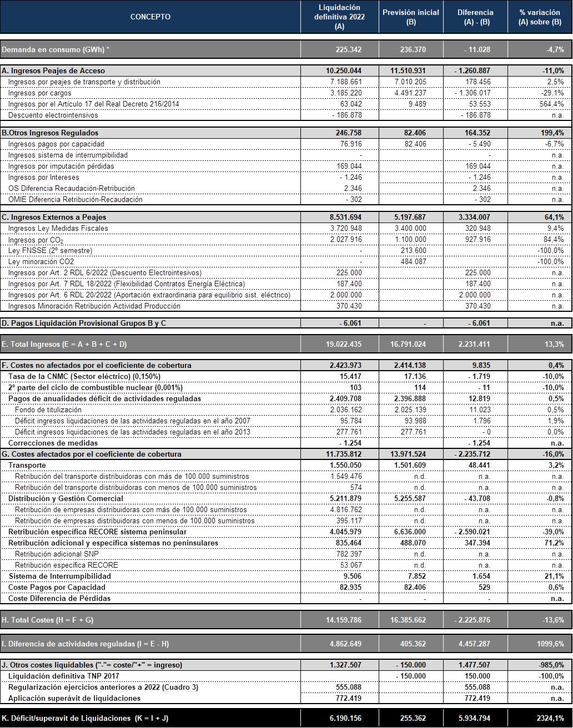Screen dimensions: 573x728
Task: Click 'C. Ingresos Externos a Peajes' heading
Action: click(54, 218)
